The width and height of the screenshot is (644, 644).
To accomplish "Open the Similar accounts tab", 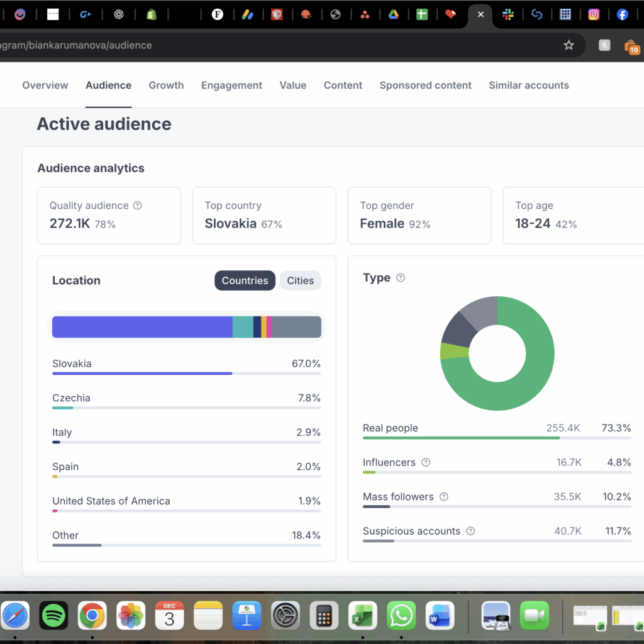I will 528,86.
